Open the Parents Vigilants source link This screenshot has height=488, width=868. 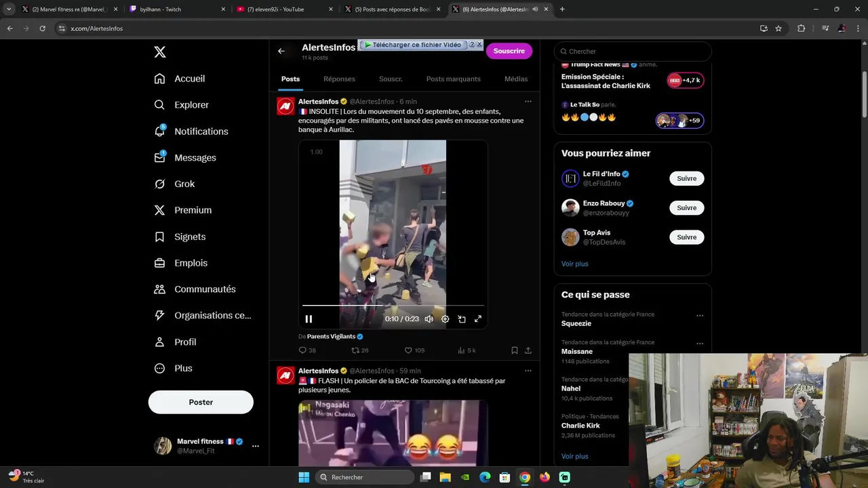pyautogui.click(x=334, y=336)
